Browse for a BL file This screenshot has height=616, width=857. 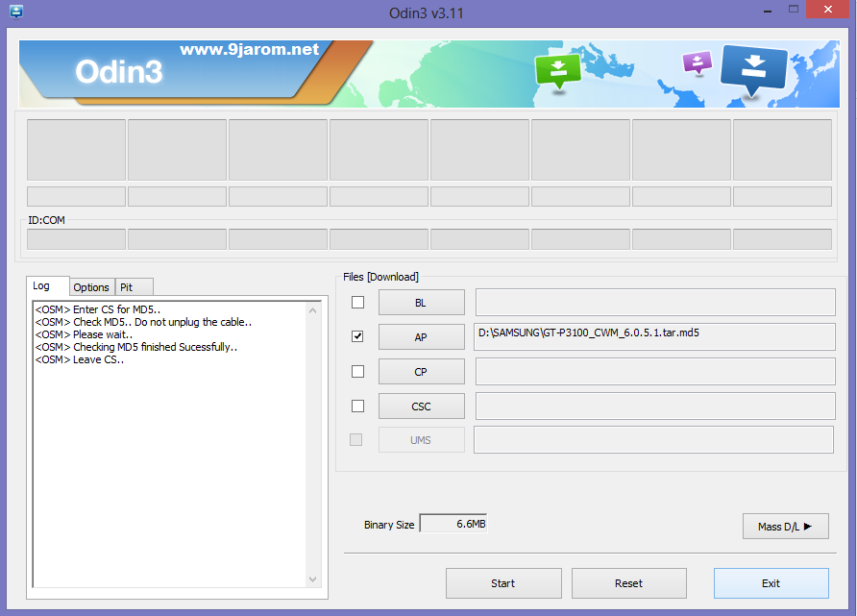click(422, 303)
